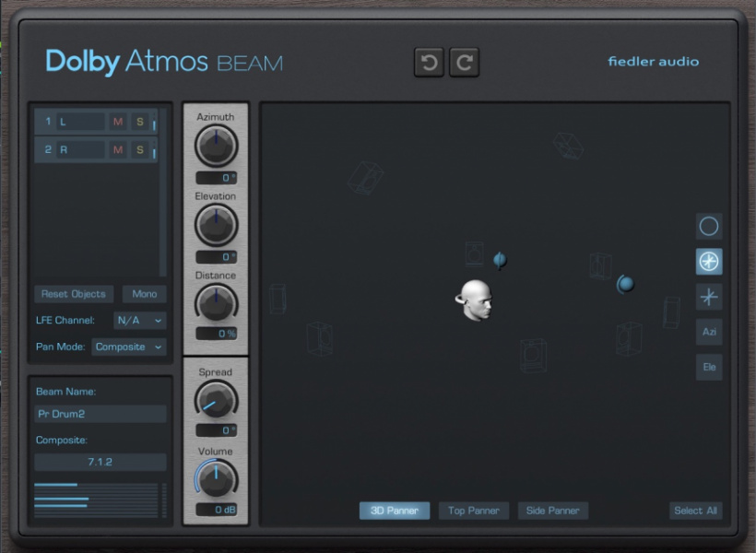
Task: Select the left blue object sphere near head
Action: (500, 260)
